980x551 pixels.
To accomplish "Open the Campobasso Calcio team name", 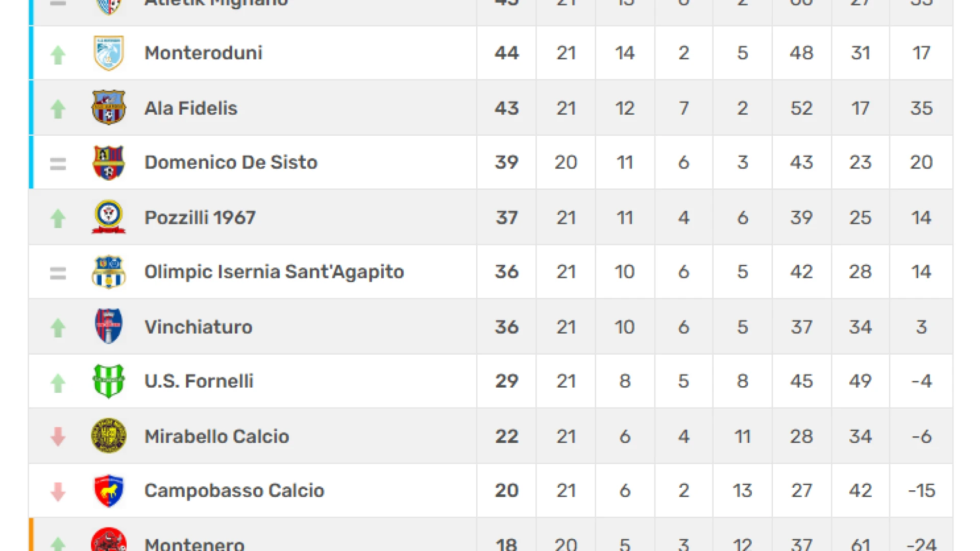I will click(x=234, y=491).
